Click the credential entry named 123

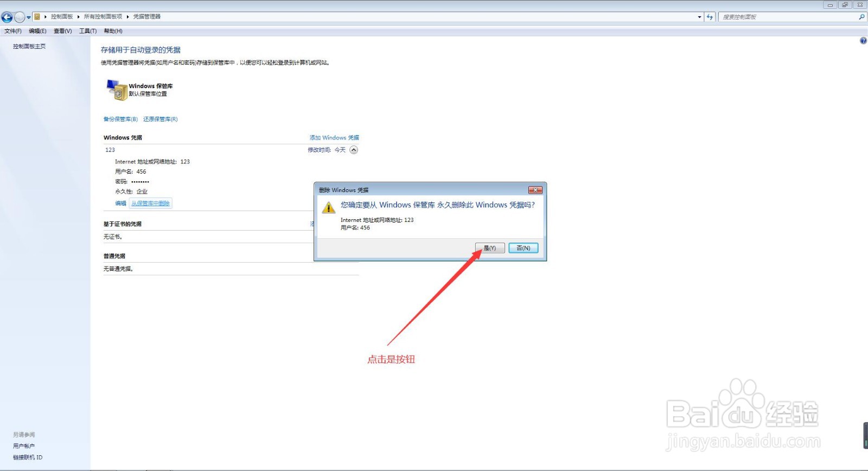click(110, 150)
